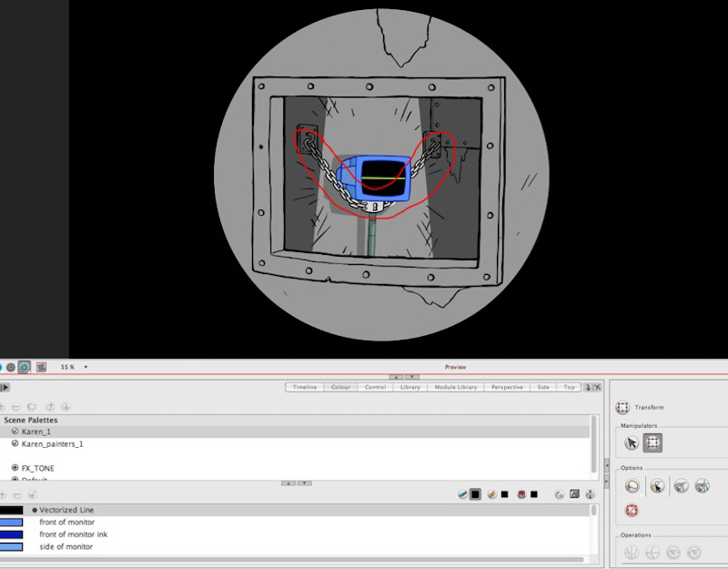Select the front of monitor ink swatch
The image size is (728, 569).
pyautogui.click(x=11, y=534)
